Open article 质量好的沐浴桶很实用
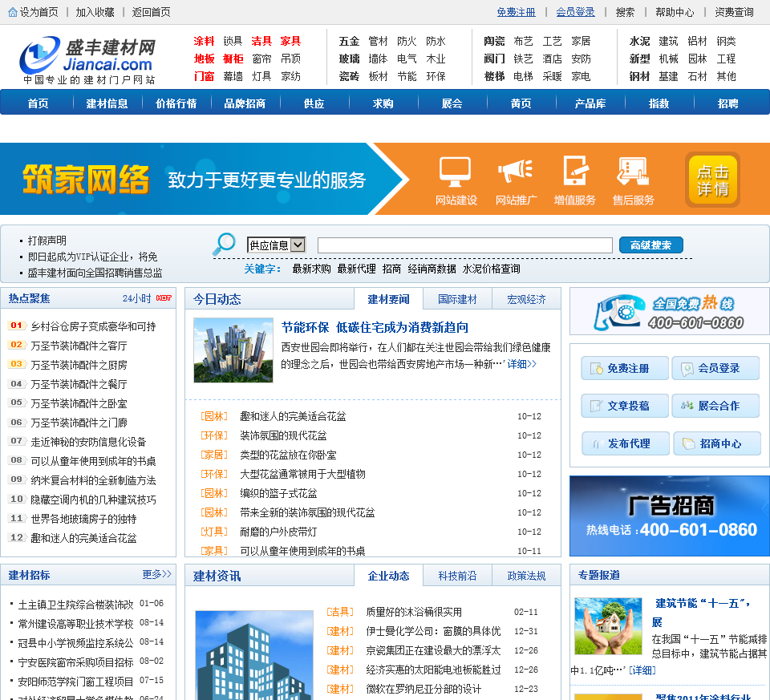Screen dimensions: 770x700 tap(414, 612)
